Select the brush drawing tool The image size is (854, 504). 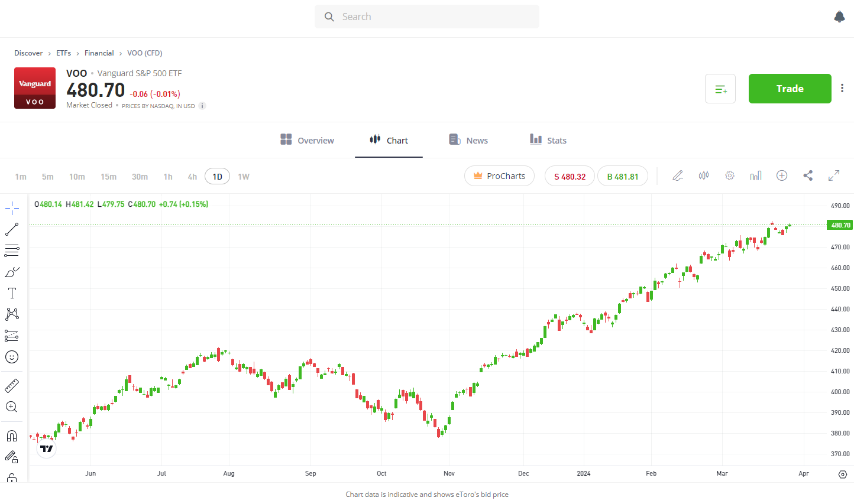[x=12, y=272]
